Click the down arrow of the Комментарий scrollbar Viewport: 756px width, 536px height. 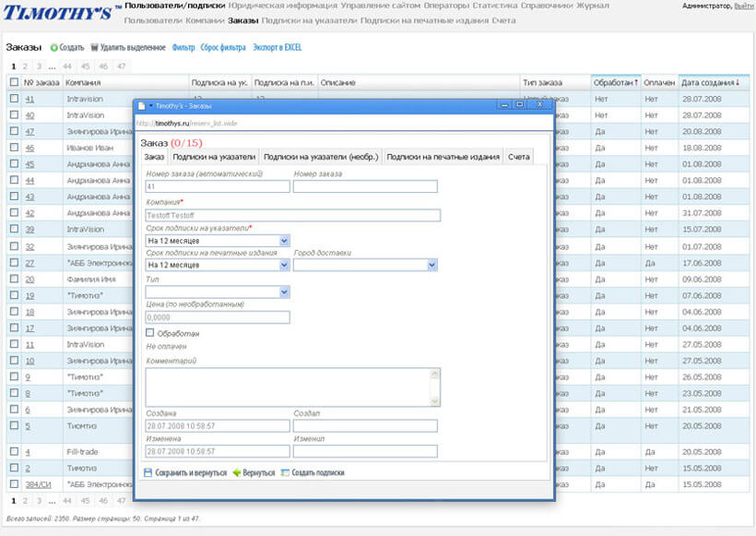pyautogui.click(x=434, y=401)
